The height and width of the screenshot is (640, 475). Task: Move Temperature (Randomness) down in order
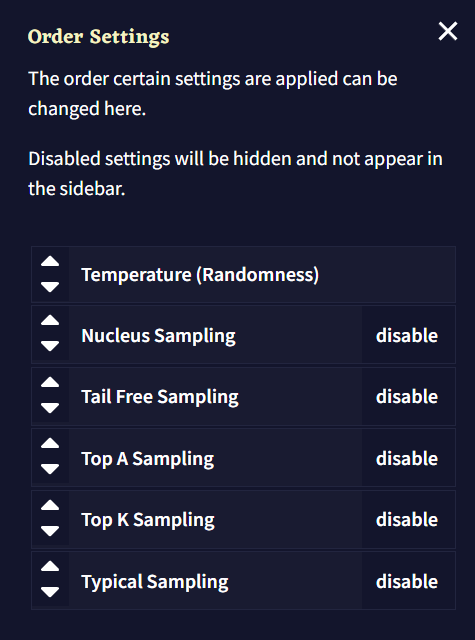(50, 287)
